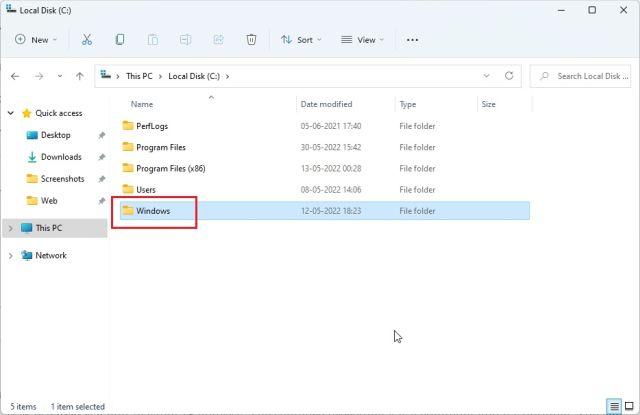640x415 pixels.
Task: Open the View dropdown menu
Action: tap(362, 40)
